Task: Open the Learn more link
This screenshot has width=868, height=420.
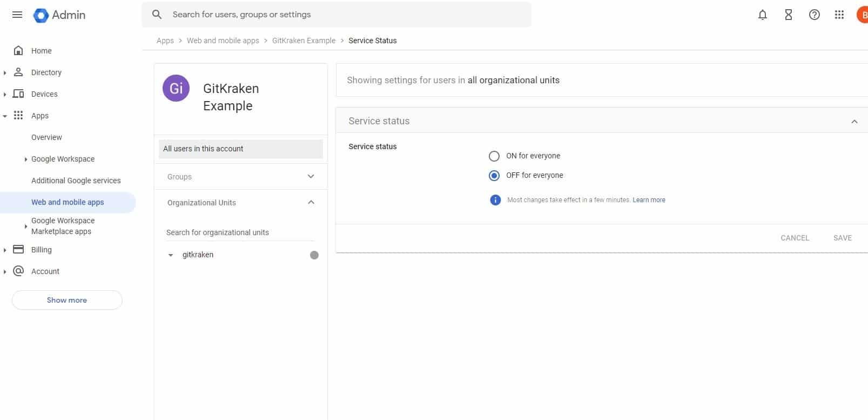Action: [x=649, y=200]
